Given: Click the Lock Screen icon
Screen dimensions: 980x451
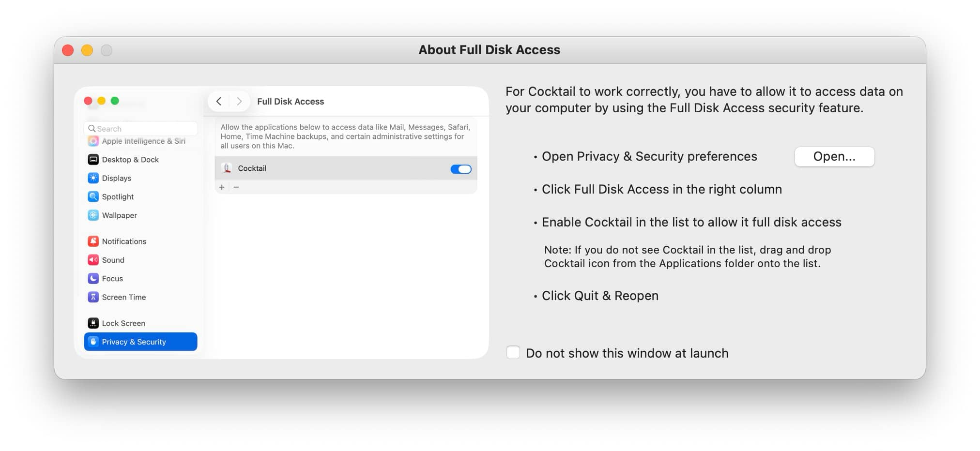Looking at the screenshot, I should click(93, 323).
